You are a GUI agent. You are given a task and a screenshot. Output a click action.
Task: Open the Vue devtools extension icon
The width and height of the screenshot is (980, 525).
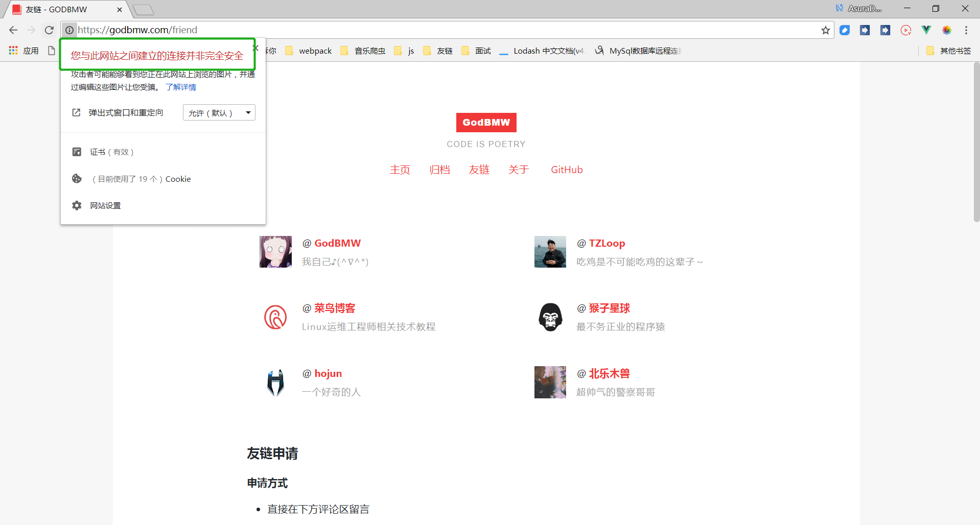(x=926, y=30)
